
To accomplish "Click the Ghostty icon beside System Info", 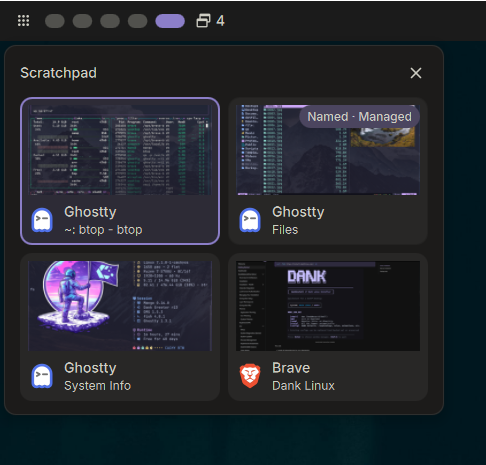I will 42,376.
